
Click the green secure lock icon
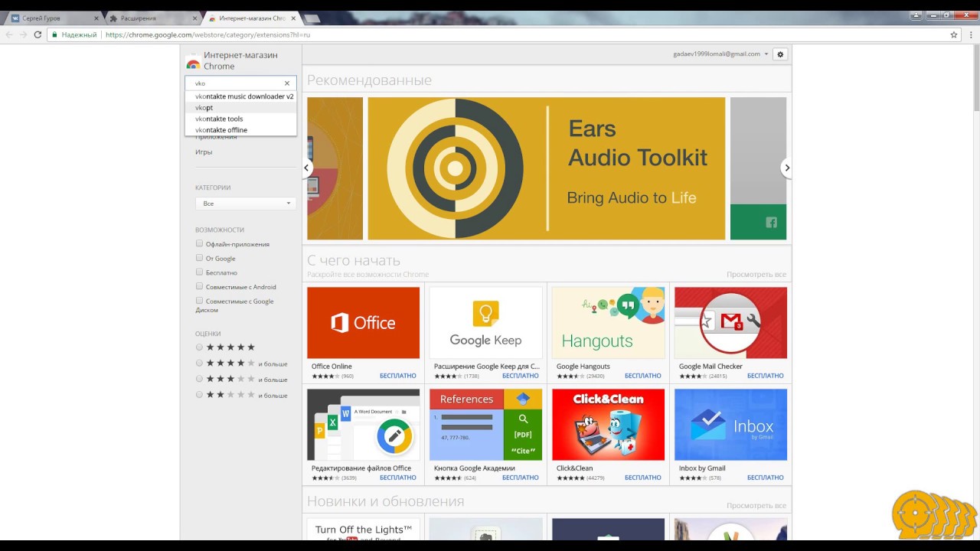coord(54,34)
